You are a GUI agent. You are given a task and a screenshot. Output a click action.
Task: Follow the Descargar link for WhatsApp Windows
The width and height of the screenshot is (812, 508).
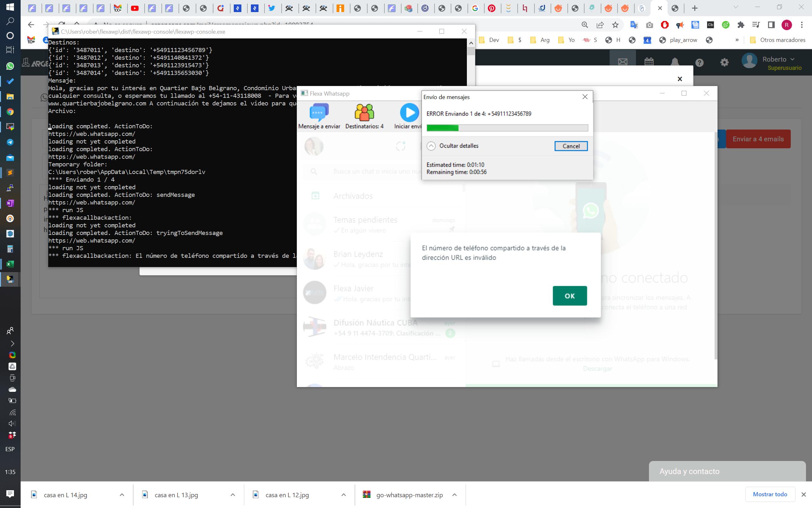(597, 369)
